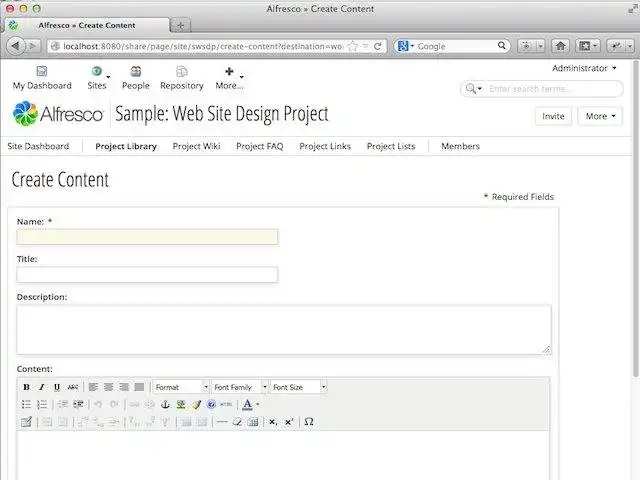The width and height of the screenshot is (640, 480).
Task: Open the Members page link
Action: (460, 146)
